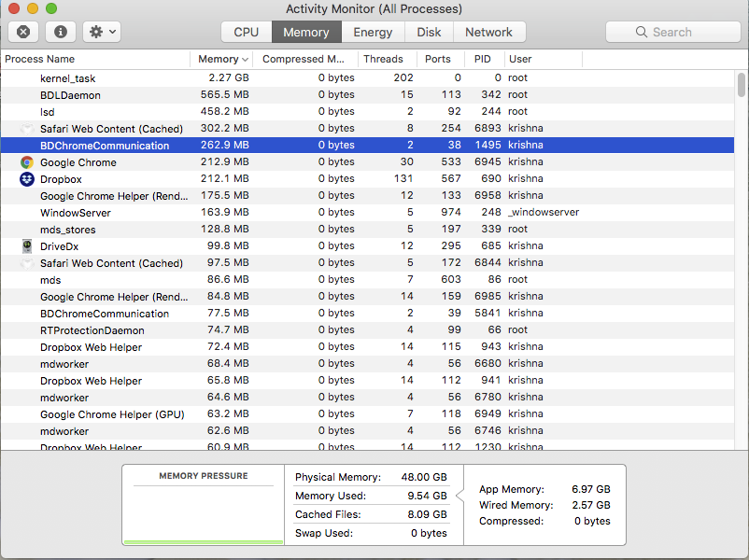Click the search magnifier icon
This screenshot has height=560, width=749.
pos(642,32)
